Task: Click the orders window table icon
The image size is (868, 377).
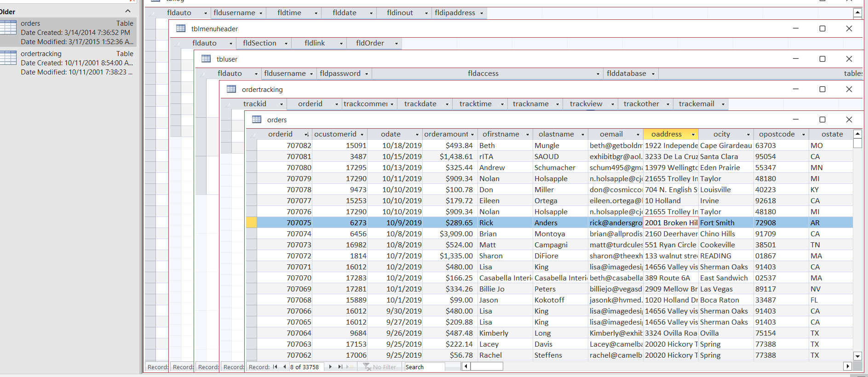Action: tap(257, 120)
